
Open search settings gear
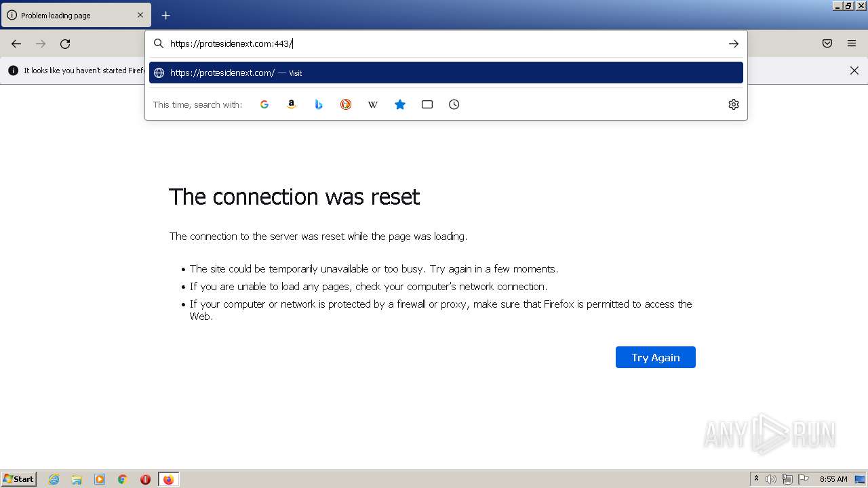(x=733, y=104)
